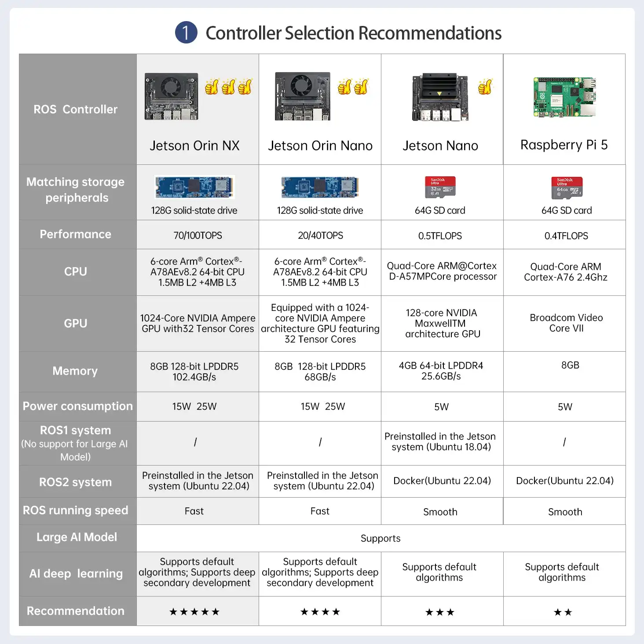
Task: Click the two thumbs-up icons beside Orin Nano
Action: pyautogui.click(x=353, y=87)
